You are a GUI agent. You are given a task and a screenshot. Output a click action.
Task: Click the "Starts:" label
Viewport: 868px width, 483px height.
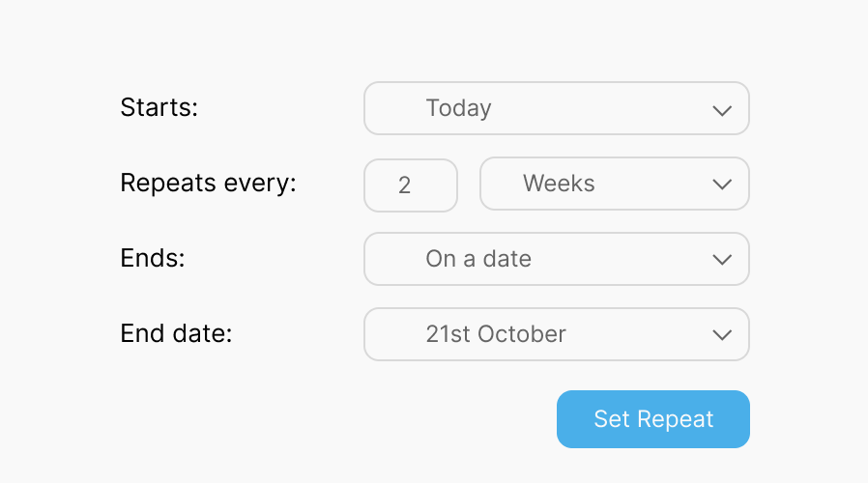pos(159,107)
